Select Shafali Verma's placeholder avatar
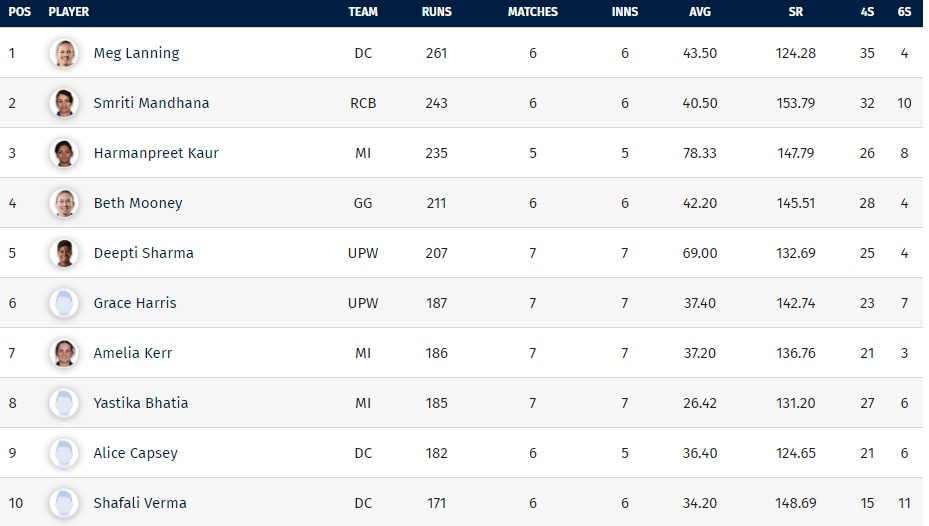 [64, 503]
